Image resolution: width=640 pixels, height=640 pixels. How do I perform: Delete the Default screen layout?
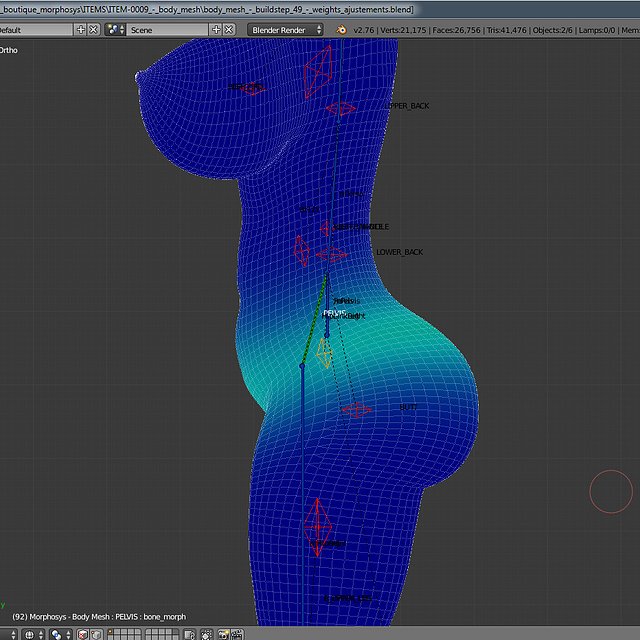point(94,29)
